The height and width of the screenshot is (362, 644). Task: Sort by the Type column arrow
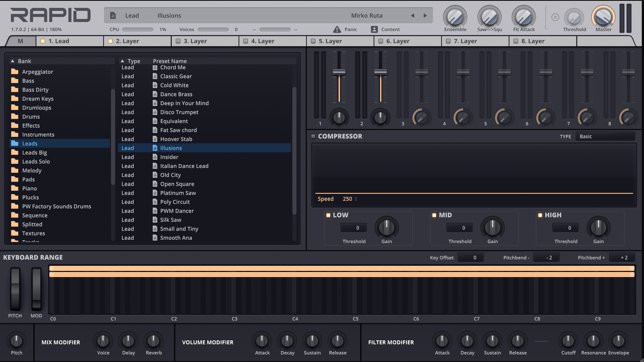[122, 61]
